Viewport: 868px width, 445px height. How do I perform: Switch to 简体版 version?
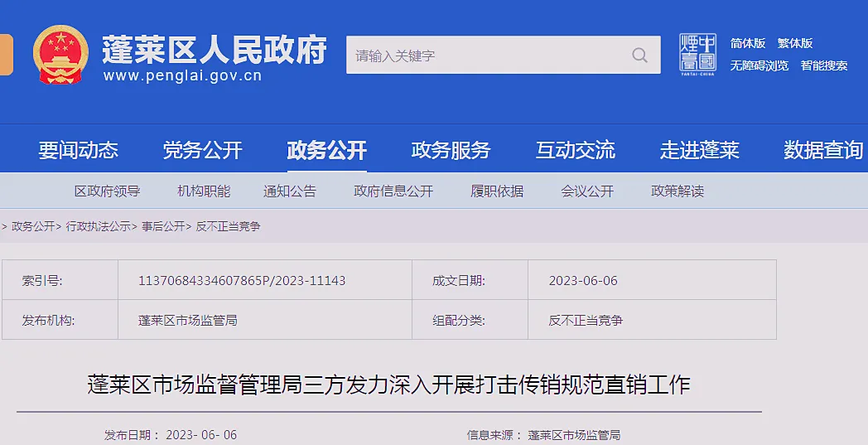(x=747, y=43)
